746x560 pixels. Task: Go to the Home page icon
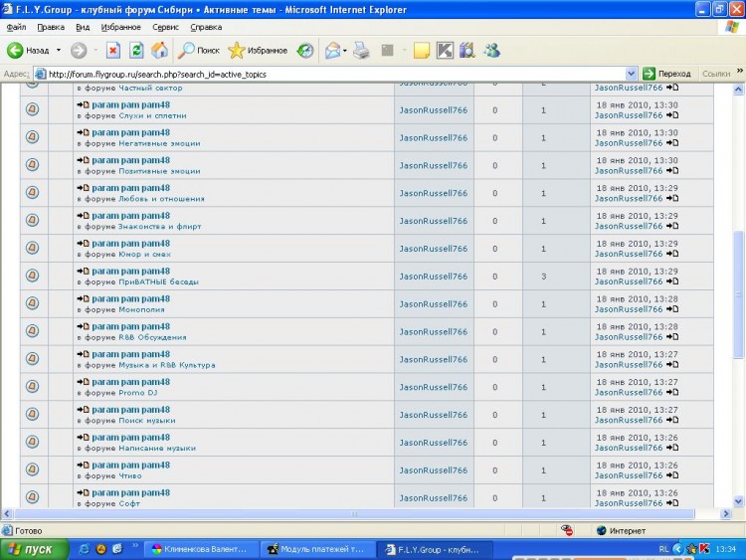[x=160, y=50]
